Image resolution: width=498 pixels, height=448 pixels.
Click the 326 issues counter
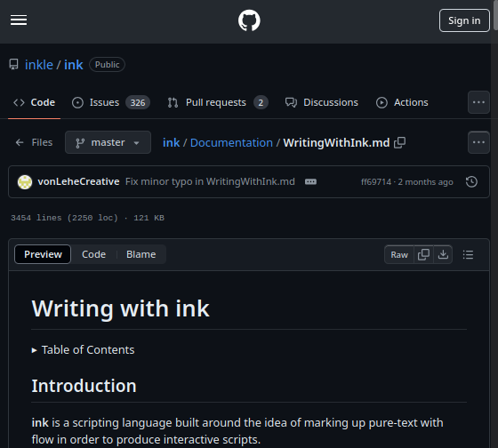point(138,102)
